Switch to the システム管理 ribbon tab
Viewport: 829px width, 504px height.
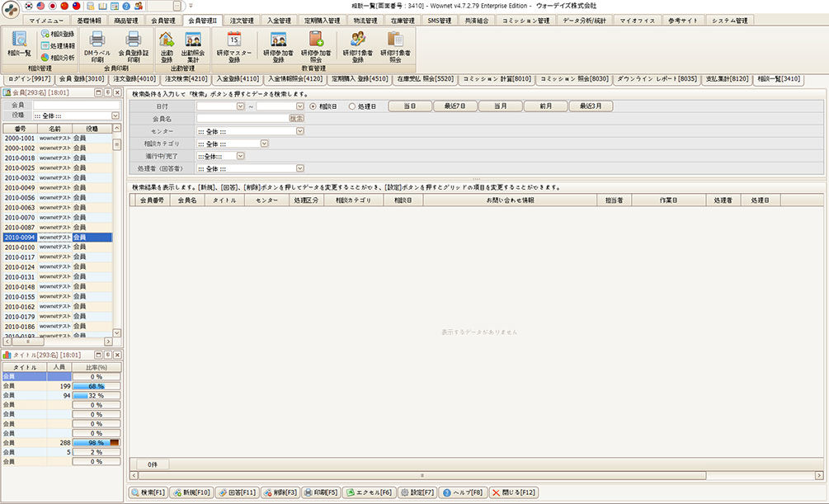click(730, 21)
